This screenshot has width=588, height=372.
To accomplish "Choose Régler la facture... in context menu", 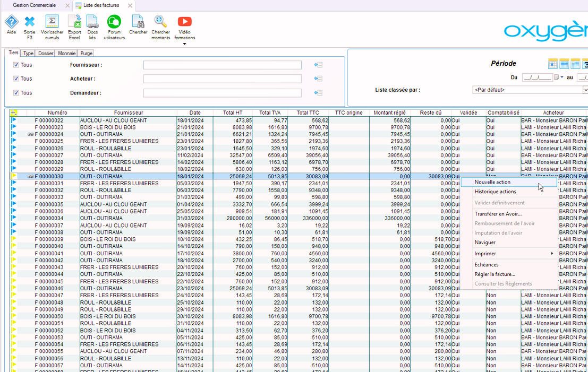I will pyautogui.click(x=495, y=274).
